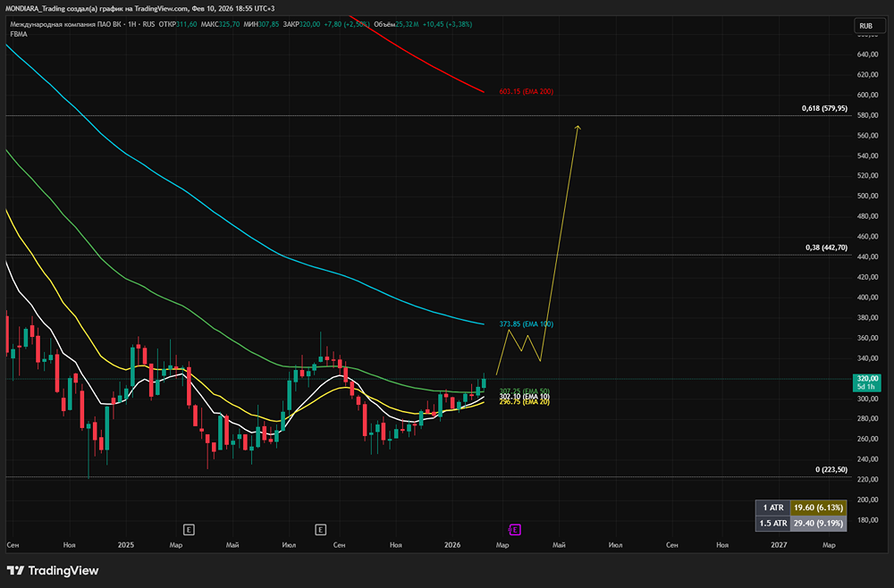Click the 1 ATR table cell

coord(773,507)
